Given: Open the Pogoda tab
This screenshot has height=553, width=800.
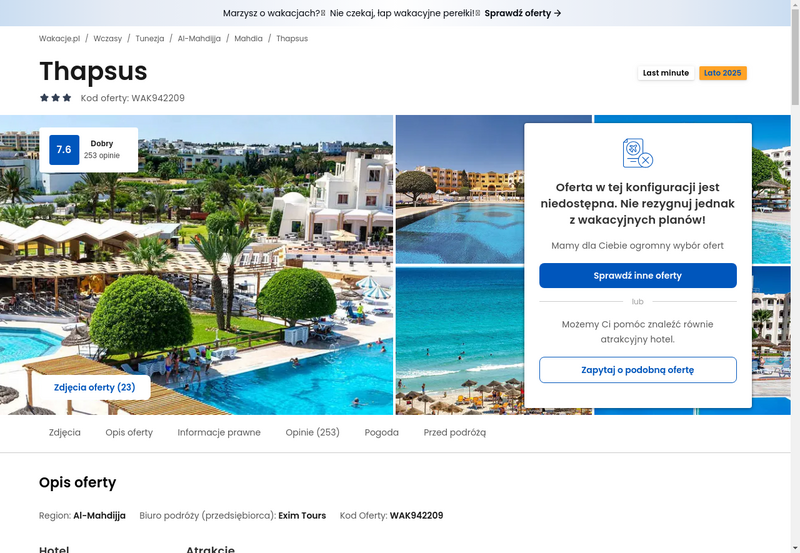Looking at the screenshot, I should pyautogui.click(x=382, y=432).
